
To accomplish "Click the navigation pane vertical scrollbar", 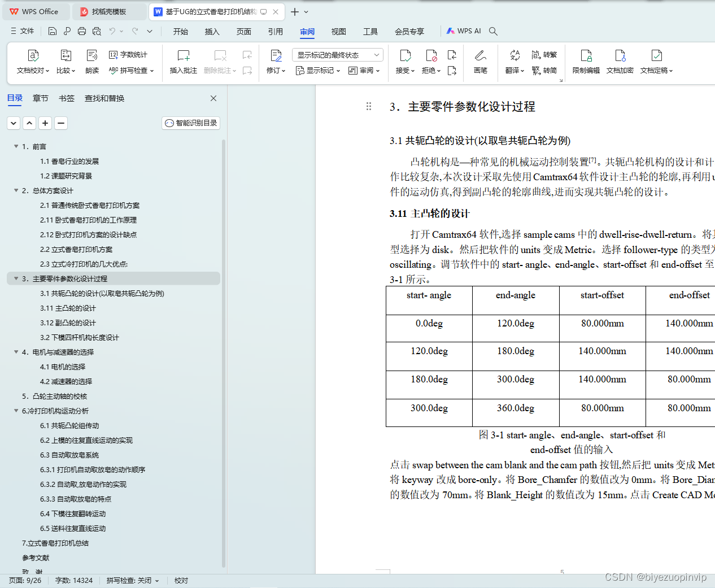I will pyautogui.click(x=224, y=353).
